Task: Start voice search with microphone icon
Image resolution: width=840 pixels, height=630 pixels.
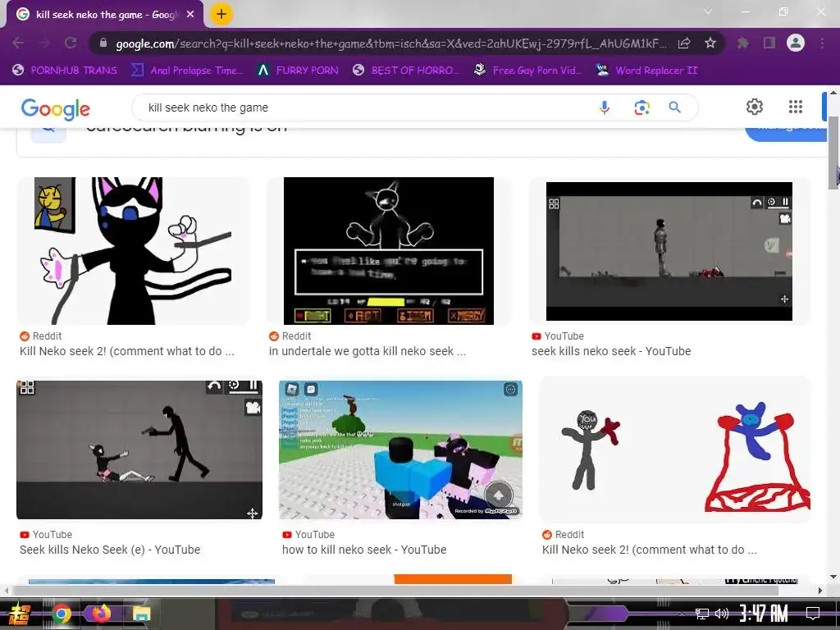Action: (x=605, y=107)
